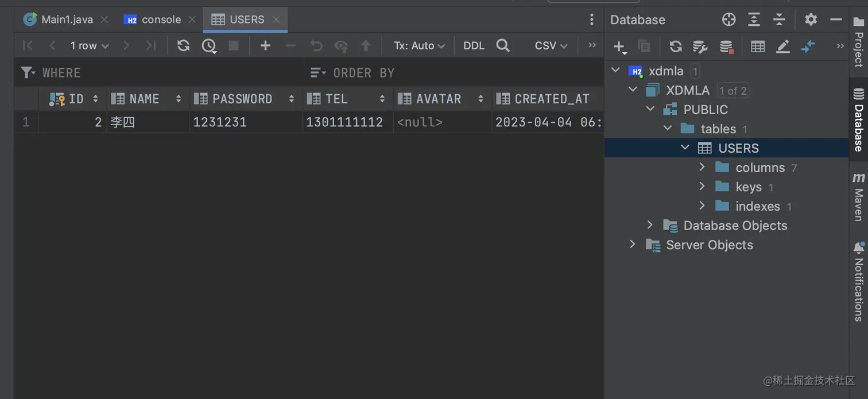Refresh the data source tree
The width and height of the screenshot is (868, 399).
tap(676, 47)
